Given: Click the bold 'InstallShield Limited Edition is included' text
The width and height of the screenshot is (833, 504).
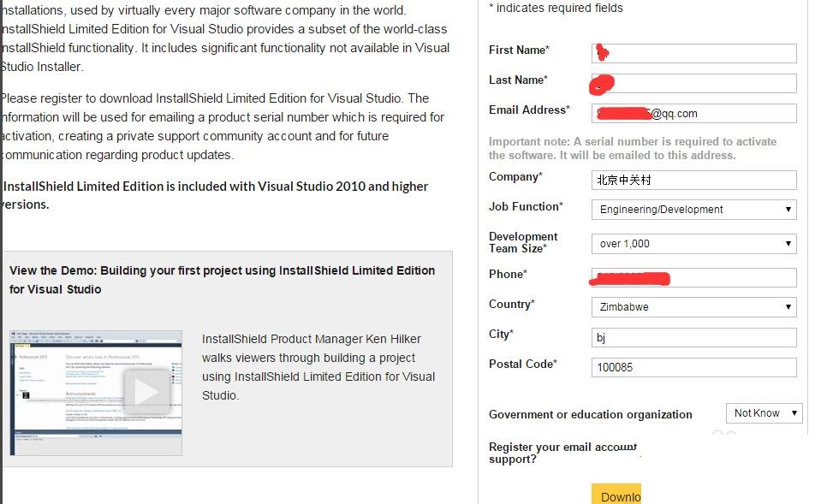Looking at the screenshot, I should point(215,195).
